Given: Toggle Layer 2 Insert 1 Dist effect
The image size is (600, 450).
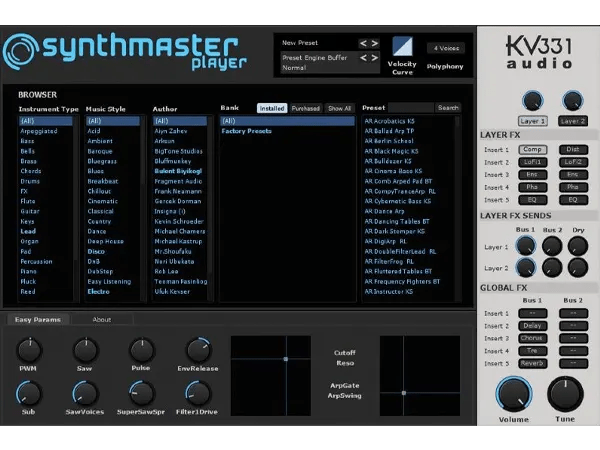Looking at the screenshot, I should pos(573,149).
